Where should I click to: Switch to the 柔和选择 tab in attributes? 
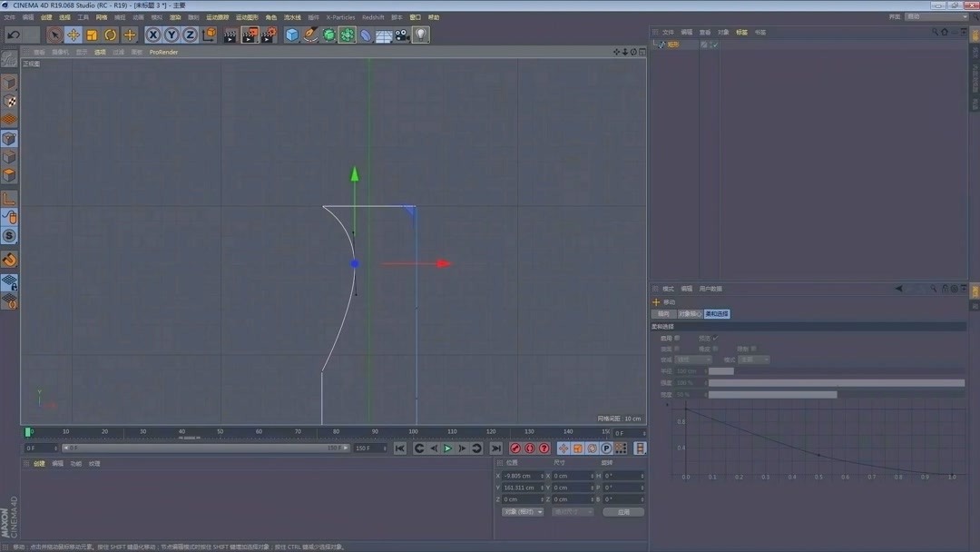719,314
